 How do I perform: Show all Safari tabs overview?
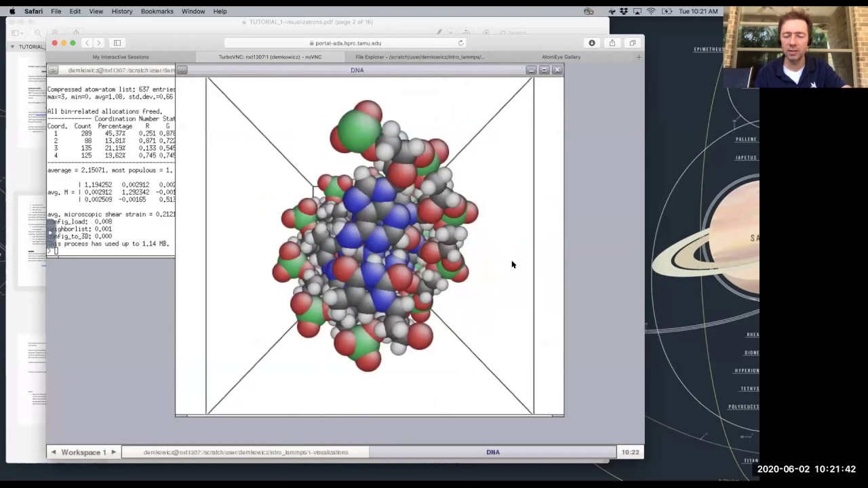coord(632,43)
